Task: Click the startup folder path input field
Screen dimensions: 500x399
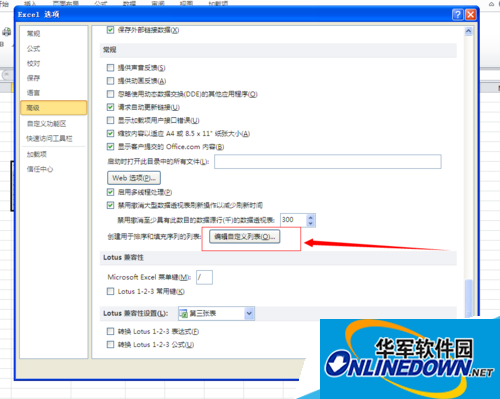Action: tap(328, 161)
